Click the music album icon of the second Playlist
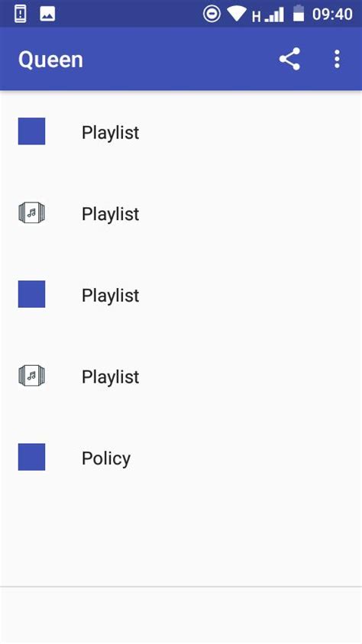 coord(31,212)
